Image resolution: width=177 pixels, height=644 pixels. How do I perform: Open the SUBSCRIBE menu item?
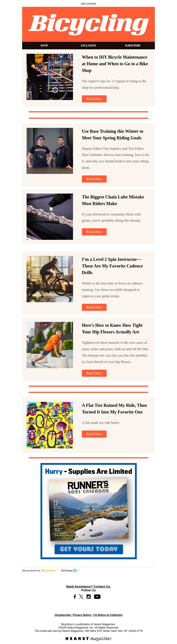133,46
